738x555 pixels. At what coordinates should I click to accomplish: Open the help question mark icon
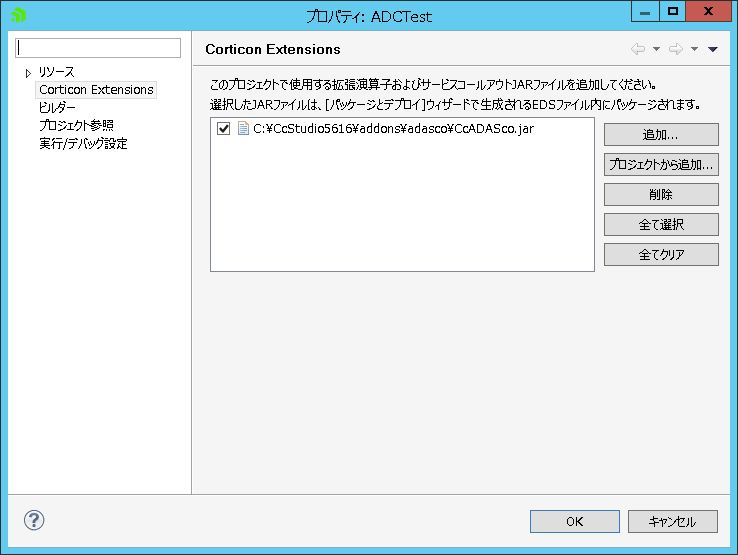[34, 521]
